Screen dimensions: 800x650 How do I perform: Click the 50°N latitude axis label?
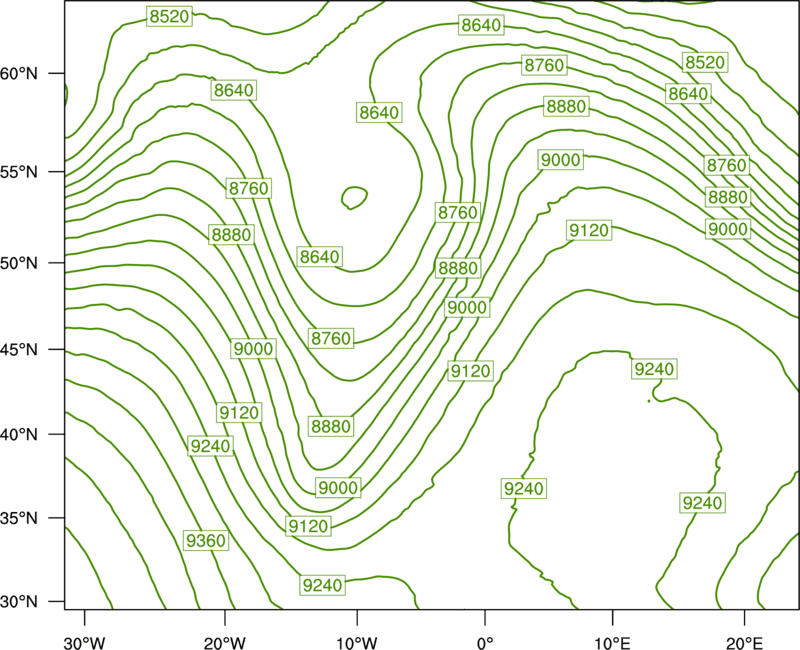click(x=19, y=263)
